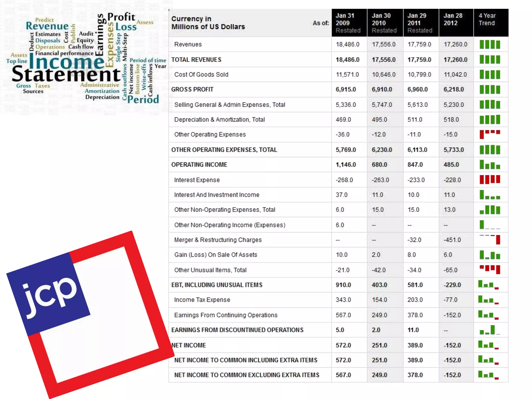The width and height of the screenshot is (532, 399).
Task: Click the Earnings From Discontinued Operations trend chart
Action: coord(490,330)
